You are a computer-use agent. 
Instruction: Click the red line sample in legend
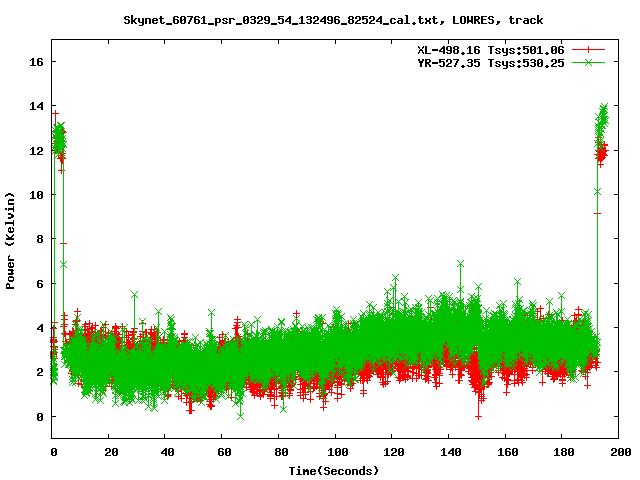point(588,50)
